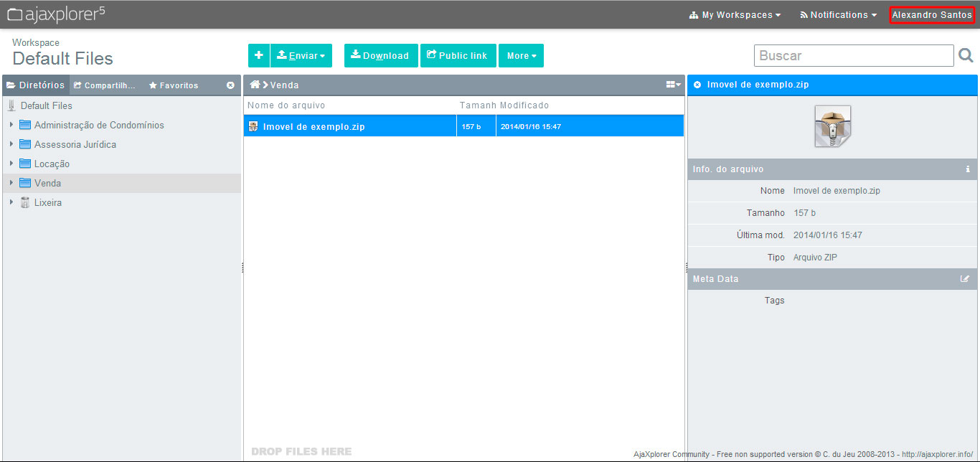Close the left sidebar panel with x icon
Screen dimensions: 980x462
click(230, 85)
